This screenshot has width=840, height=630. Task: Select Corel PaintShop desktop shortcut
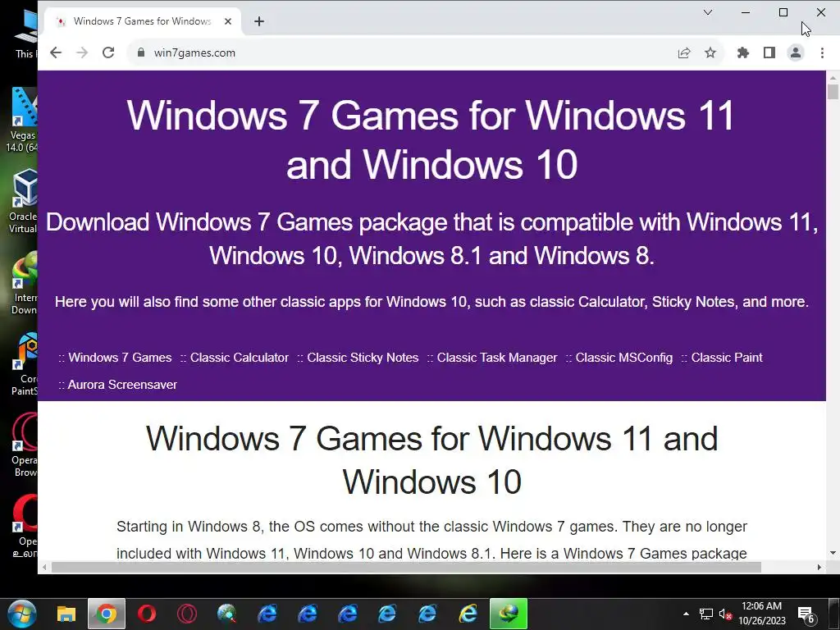tap(25, 364)
